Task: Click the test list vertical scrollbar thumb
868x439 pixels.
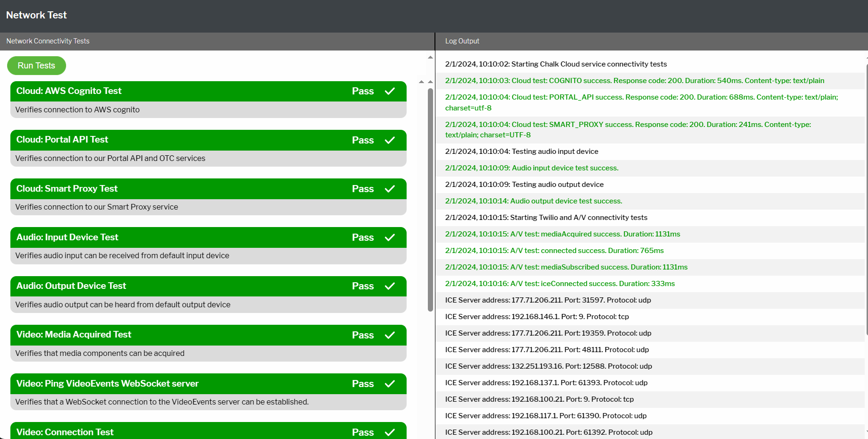Action: coord(430,198)
